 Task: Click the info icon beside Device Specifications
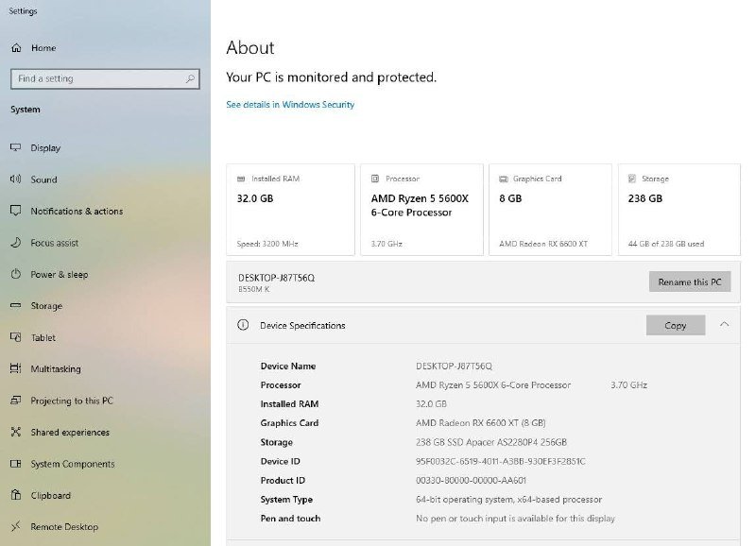tap(243, 325)
